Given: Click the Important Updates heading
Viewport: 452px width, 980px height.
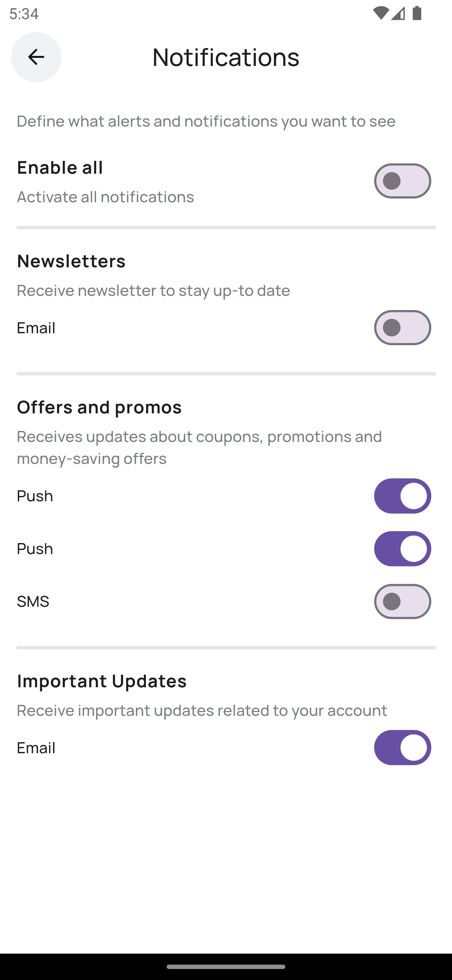Looking at the screenshot, I should point(101,681).
